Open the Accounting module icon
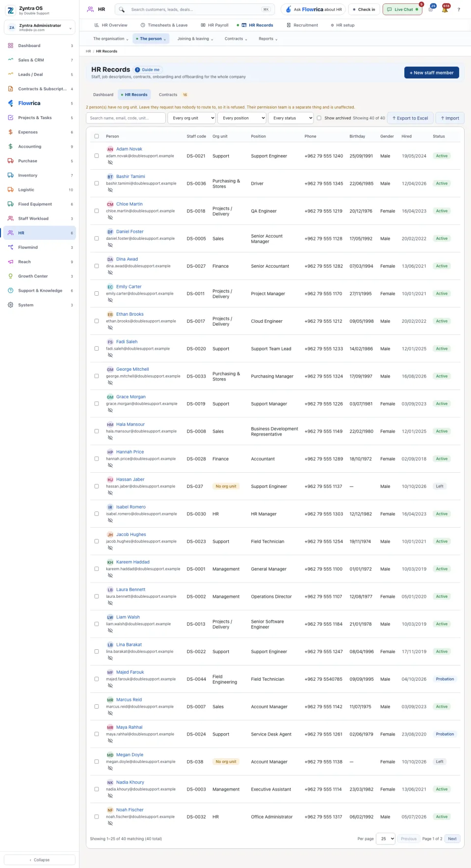 tap(10, 146)
